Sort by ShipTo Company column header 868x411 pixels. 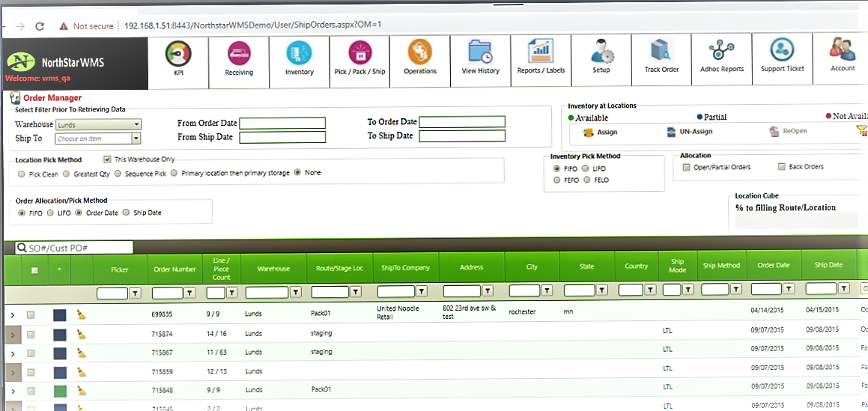click(406, 268)
